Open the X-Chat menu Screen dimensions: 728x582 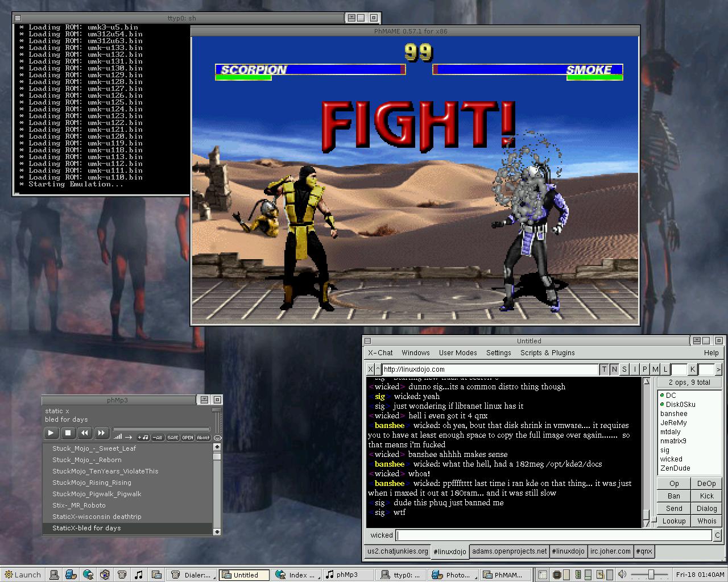tap(380, 353)
